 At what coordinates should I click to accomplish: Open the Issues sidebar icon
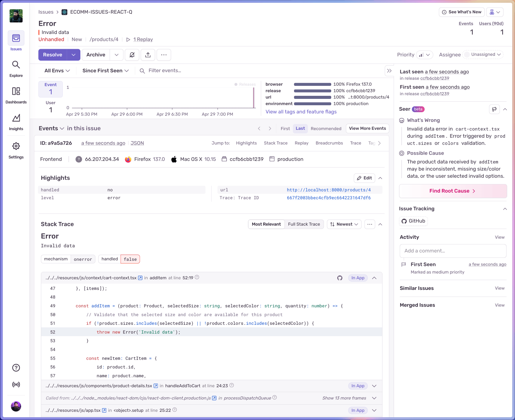16,38
